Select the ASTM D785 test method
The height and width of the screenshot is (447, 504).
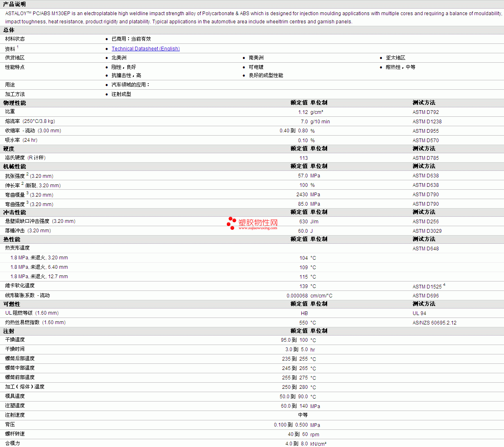(425, 158)
